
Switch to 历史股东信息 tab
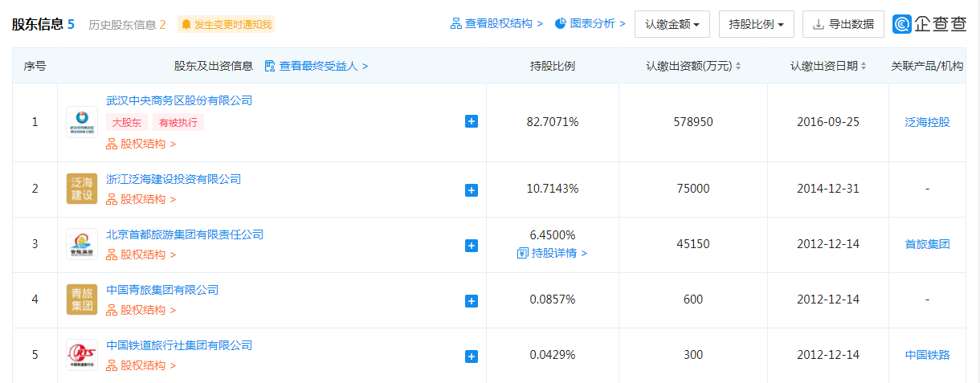point(127,24)
